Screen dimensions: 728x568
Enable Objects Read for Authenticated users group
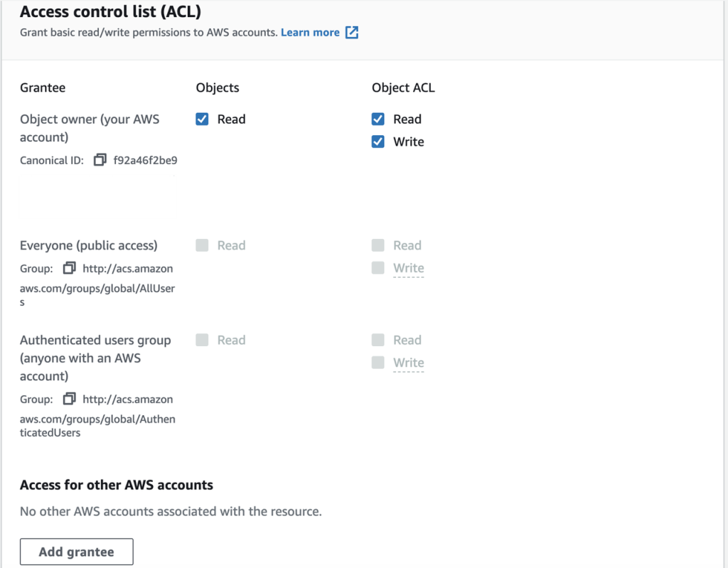coord(202,340)
